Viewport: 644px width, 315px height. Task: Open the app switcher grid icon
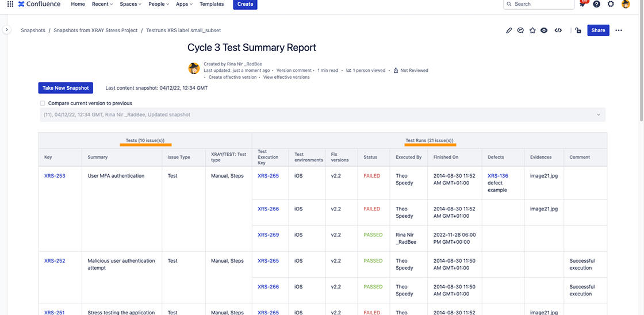pos(10,4)
